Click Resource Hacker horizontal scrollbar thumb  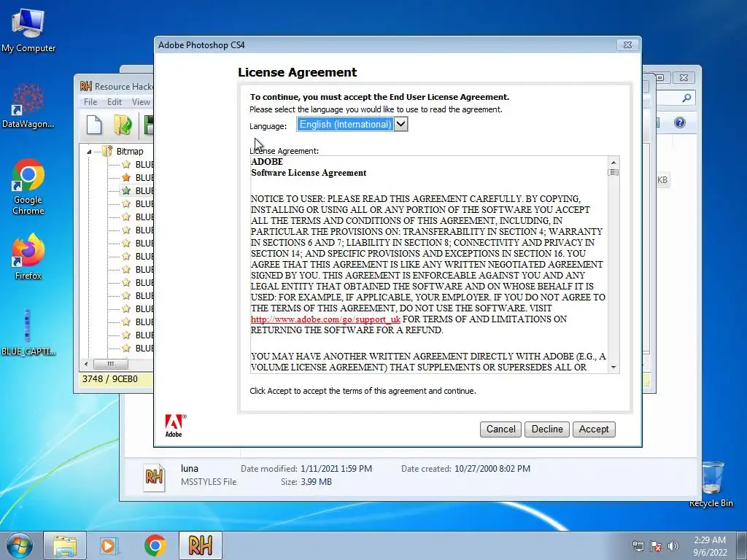(111, 365)
